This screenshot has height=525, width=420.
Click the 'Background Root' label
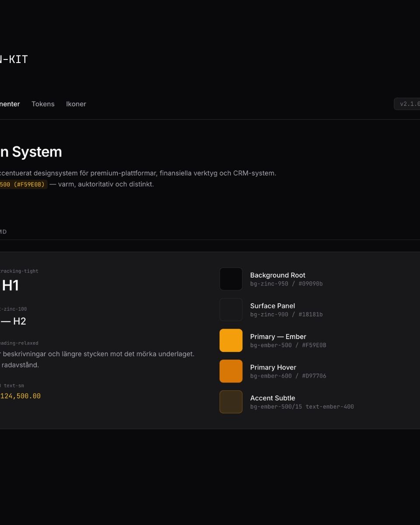[x=278, y=275]
